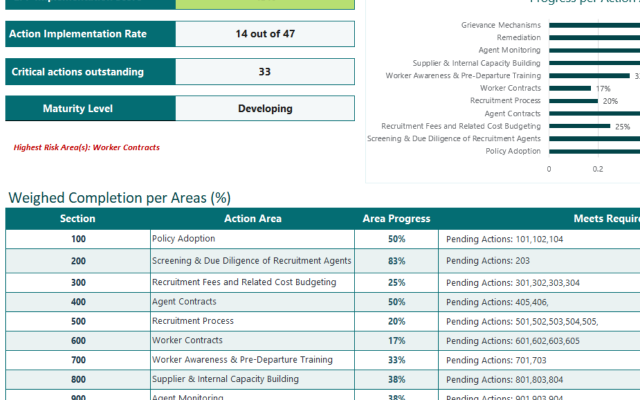Click the '20%' data label in chart
This screenshot has height=400, width=640.
click(610, 101)
